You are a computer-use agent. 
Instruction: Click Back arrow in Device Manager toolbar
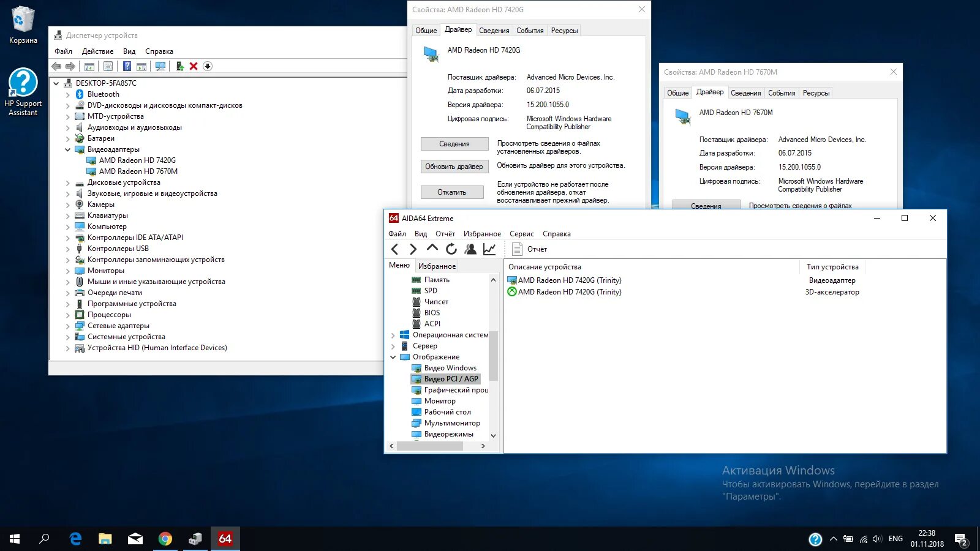pos(56,66)
